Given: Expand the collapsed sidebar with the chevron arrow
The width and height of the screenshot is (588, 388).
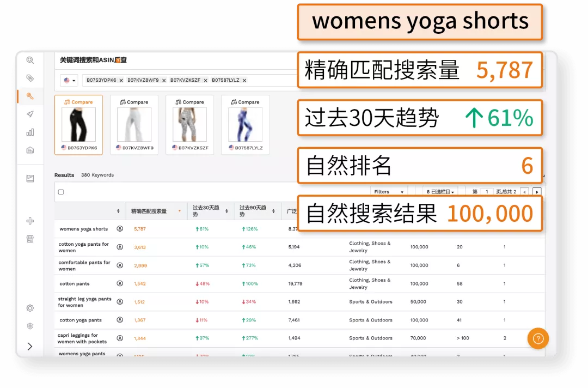Looking at the screenshot, I should point(30,346).
